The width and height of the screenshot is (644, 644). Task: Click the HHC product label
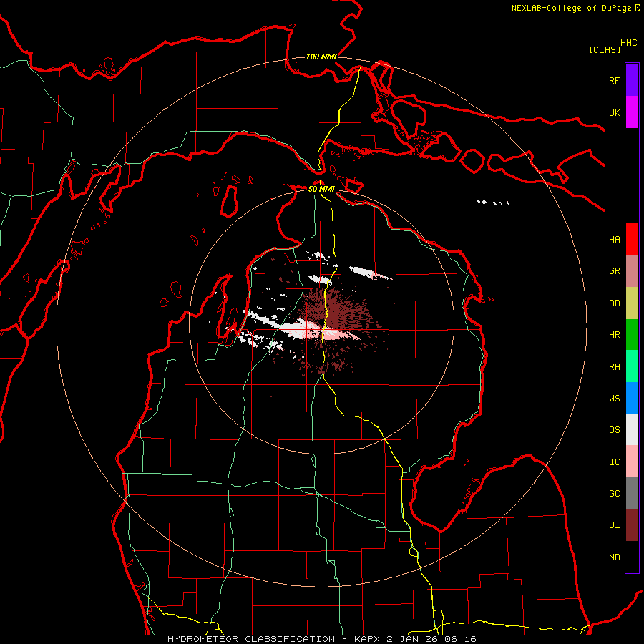click(629, 43)
